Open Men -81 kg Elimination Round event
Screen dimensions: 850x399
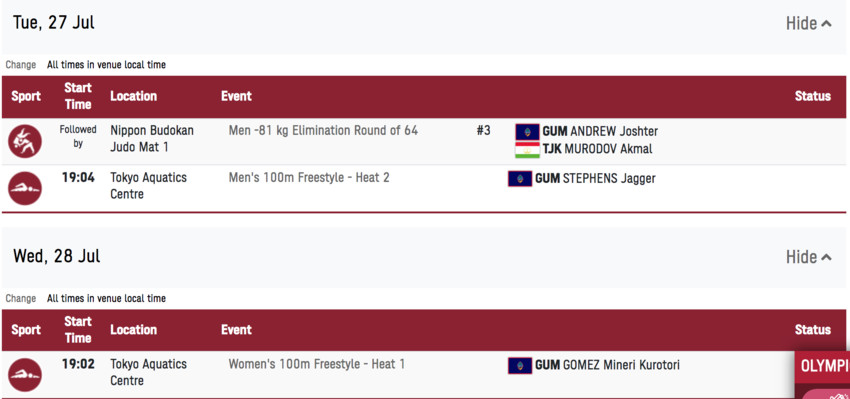click(x=323, y=131)
